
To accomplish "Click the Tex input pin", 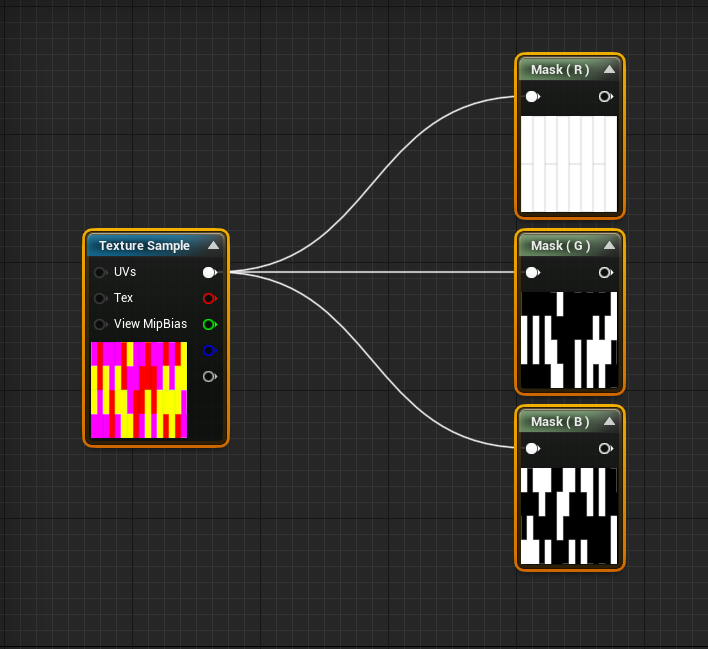I will pyautogui.click(x=100, y=299).
